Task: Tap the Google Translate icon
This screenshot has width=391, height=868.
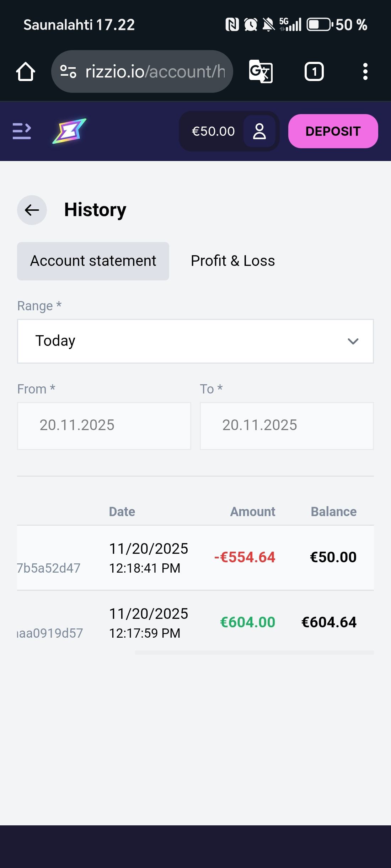Action: pos(261,72)
